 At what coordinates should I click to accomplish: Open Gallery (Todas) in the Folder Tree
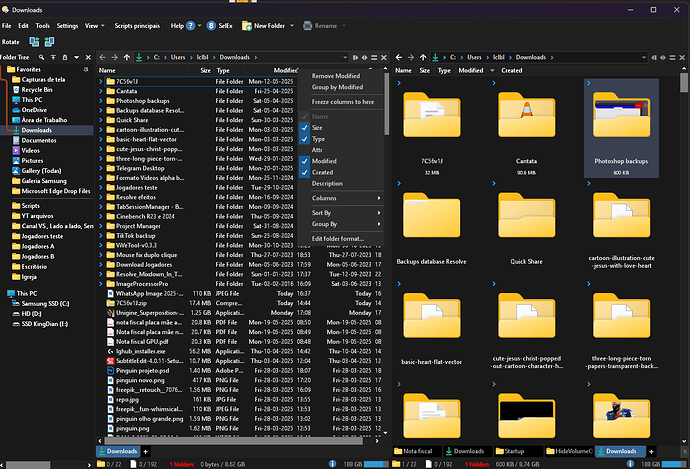coord(41,171)
